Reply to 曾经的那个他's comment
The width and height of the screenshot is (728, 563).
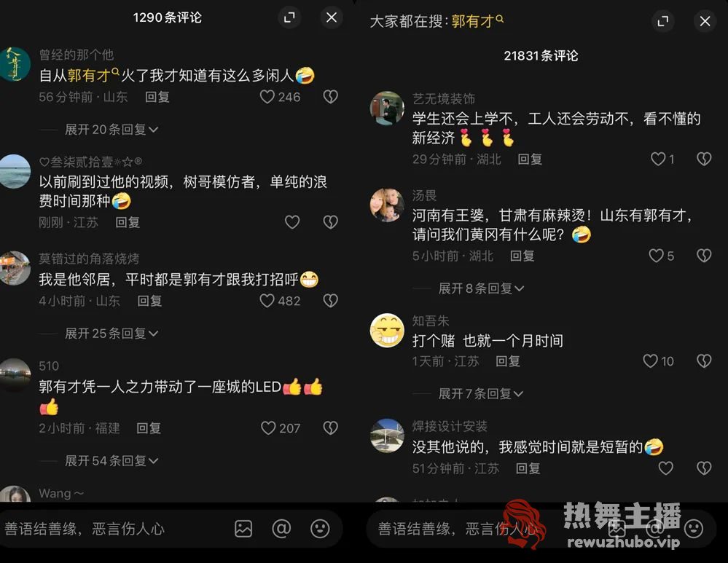pos(157,97)
